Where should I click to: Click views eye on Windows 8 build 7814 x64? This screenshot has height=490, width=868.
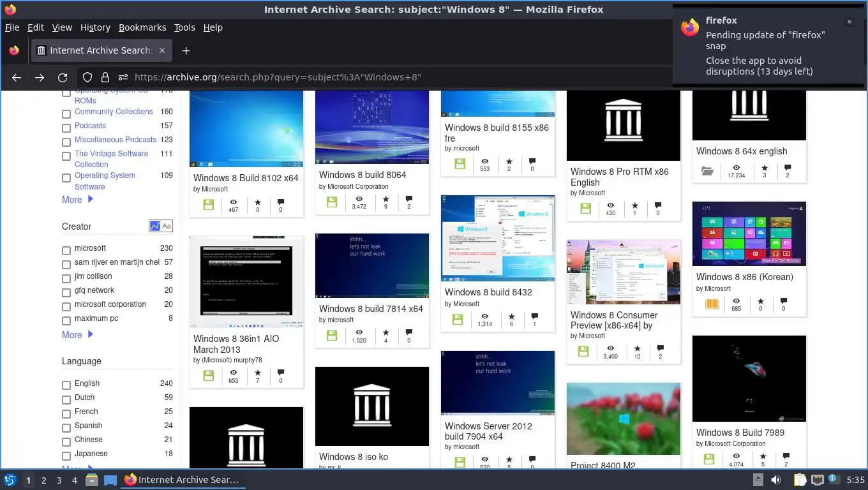[359, 332]
